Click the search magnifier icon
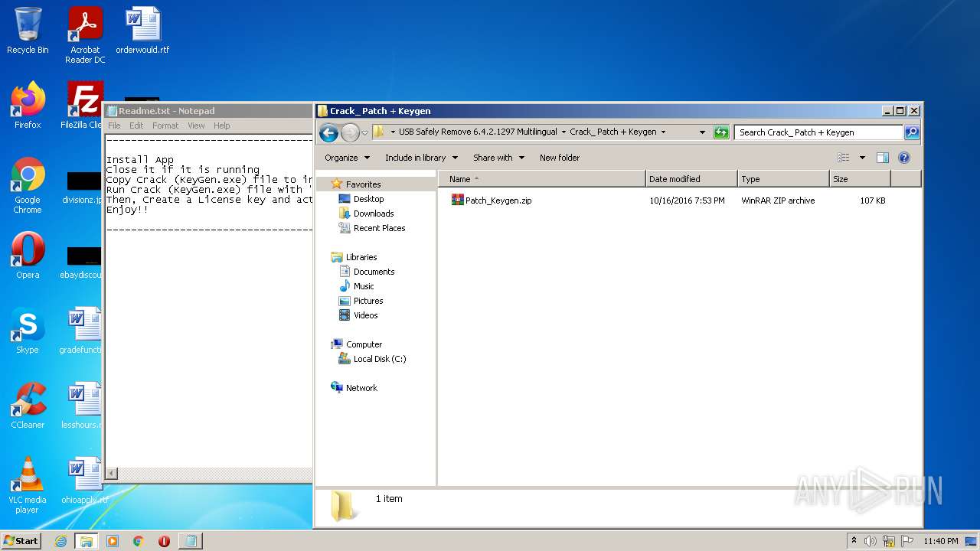 [912, 132]
